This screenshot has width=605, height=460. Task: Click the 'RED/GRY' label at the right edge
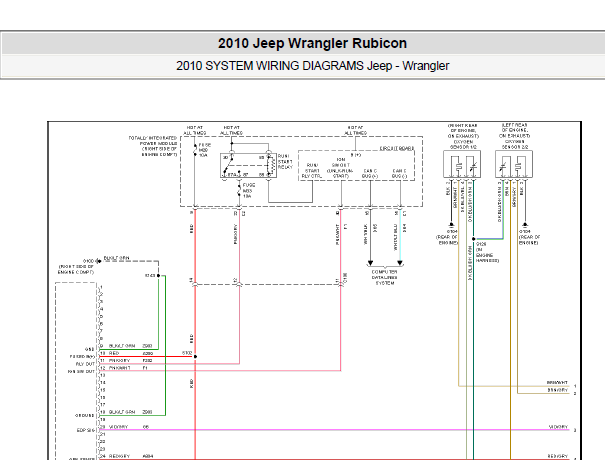558,456
